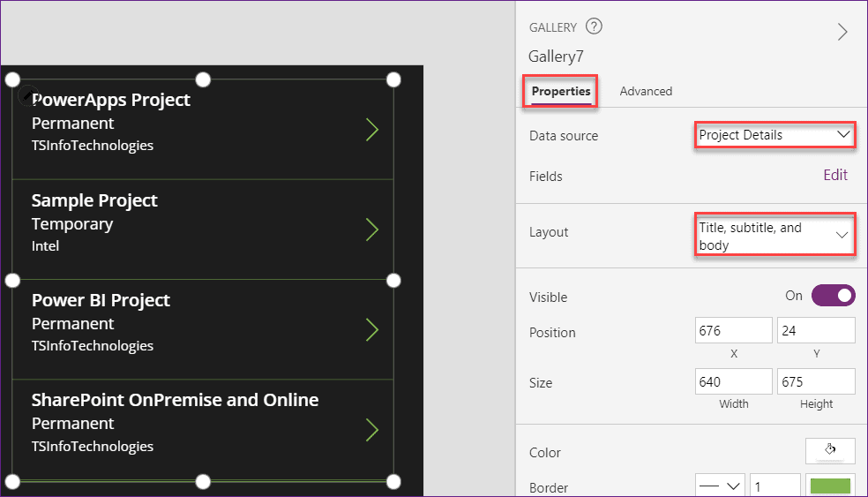This screenshot has width=868, height=497.
Task: Select the PowerApps Project title text
Action: (111, 100)
